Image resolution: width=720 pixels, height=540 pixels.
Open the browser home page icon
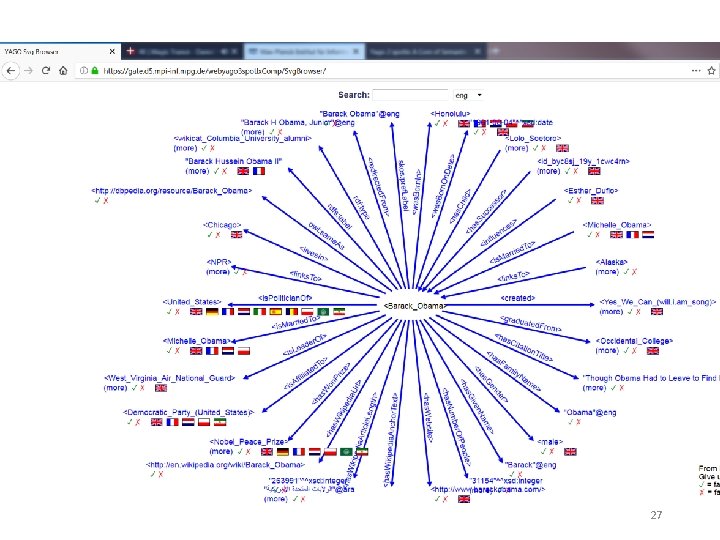(x=63, y=71)
